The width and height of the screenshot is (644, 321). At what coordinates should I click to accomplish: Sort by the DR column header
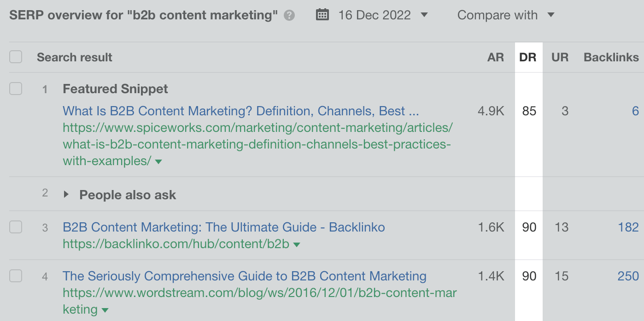pos(528,57)
